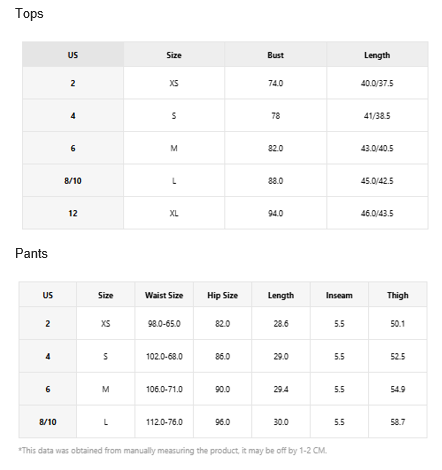Select the Waist Size column header
Viewport: 442px width, 470px height.
pos(164,295)
